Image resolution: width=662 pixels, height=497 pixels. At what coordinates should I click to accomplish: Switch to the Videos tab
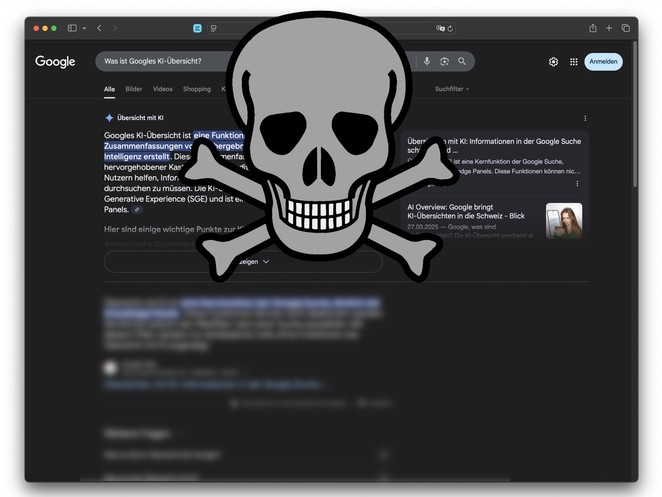(162, 89)
